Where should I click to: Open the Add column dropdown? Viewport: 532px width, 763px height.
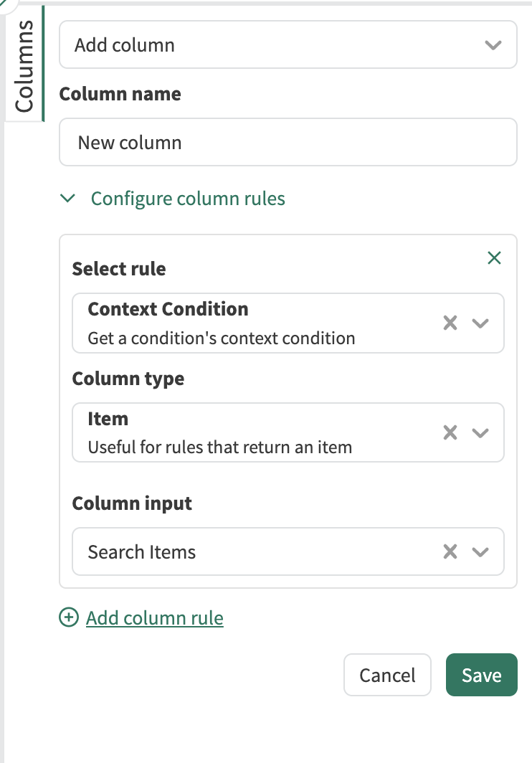(272, 45)
